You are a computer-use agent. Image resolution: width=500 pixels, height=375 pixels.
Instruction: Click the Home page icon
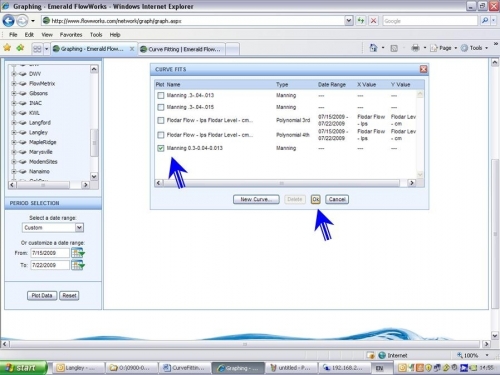373,48
